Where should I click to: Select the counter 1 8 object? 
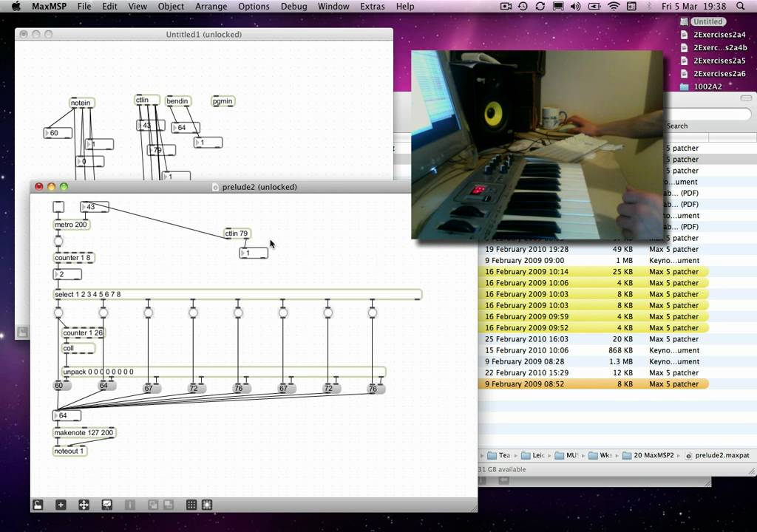73,258
